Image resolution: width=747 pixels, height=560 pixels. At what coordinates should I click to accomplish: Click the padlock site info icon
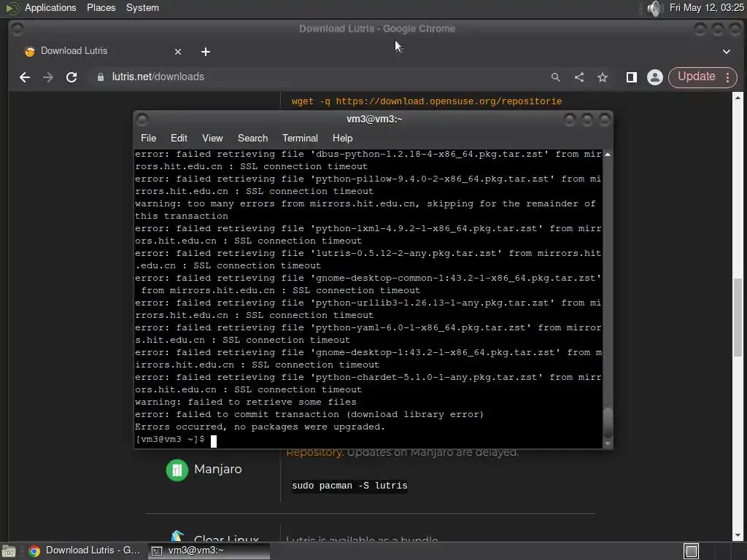(x=101, y=77)
